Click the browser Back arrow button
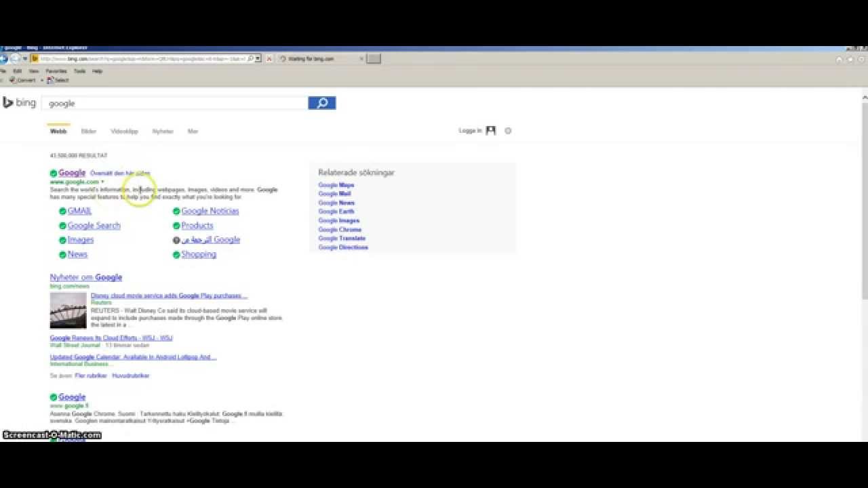The image size is (868, 488). pyautogui.click(x=2, y=59)
